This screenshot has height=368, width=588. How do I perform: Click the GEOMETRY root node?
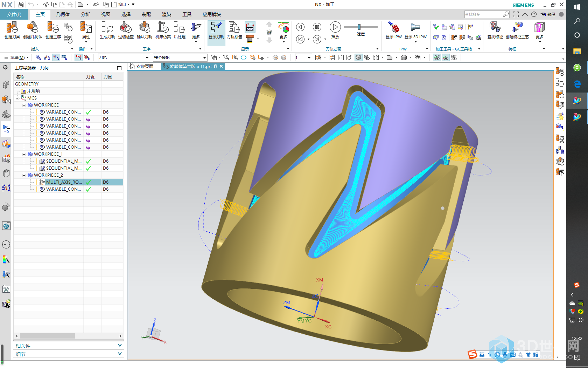27,84
